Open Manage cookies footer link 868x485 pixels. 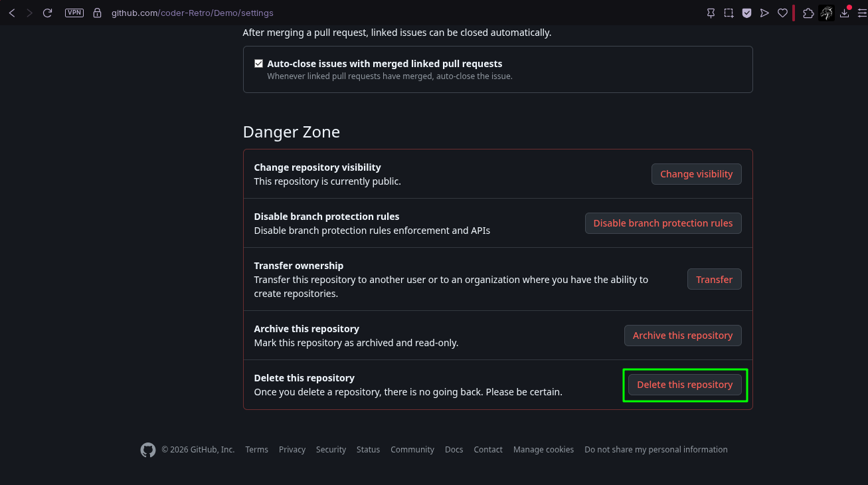[x=543, y=450]
